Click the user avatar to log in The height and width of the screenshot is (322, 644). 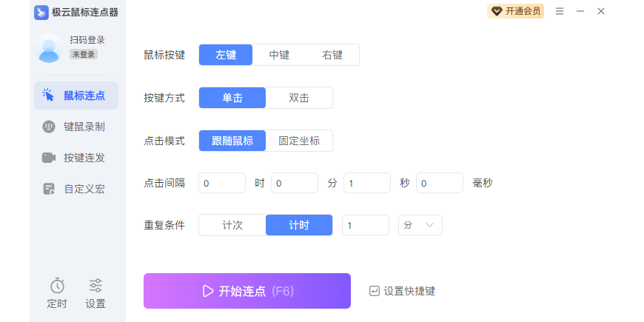(x=49, y=48)
